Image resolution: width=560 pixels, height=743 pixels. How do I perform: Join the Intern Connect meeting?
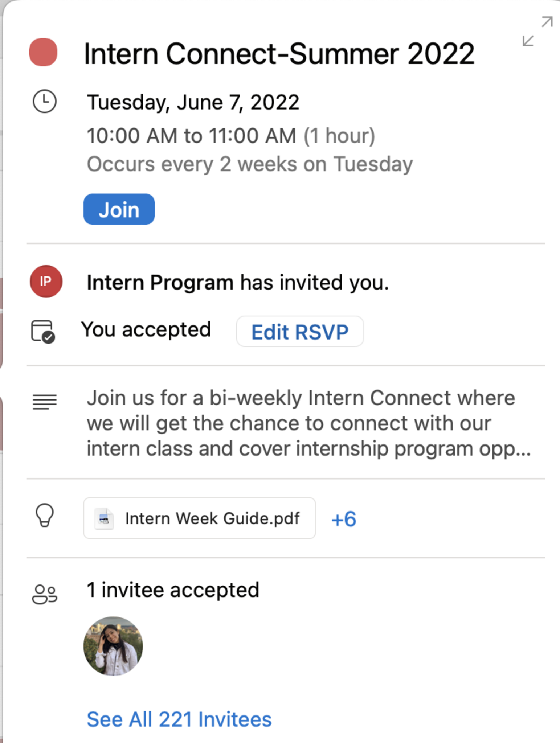pyautogui.click(x=119, y=209)
